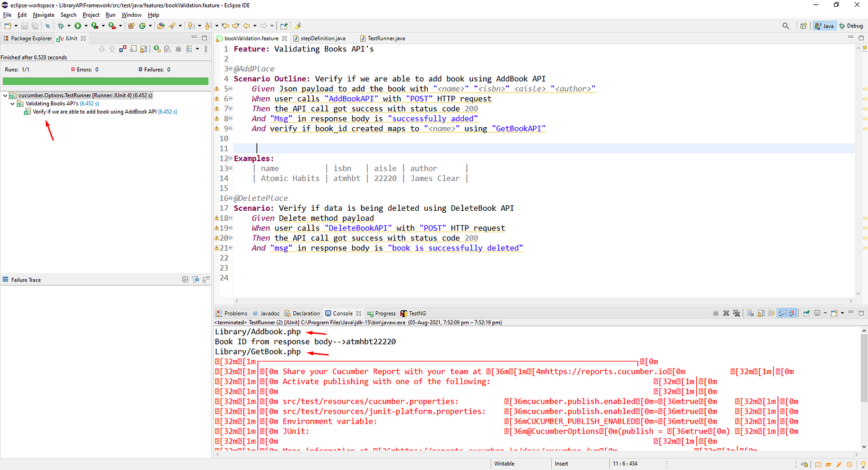Toggle Word Wrap in the Console toolbar
Viewport: 868px width, 470px height.
pos(771,313)
